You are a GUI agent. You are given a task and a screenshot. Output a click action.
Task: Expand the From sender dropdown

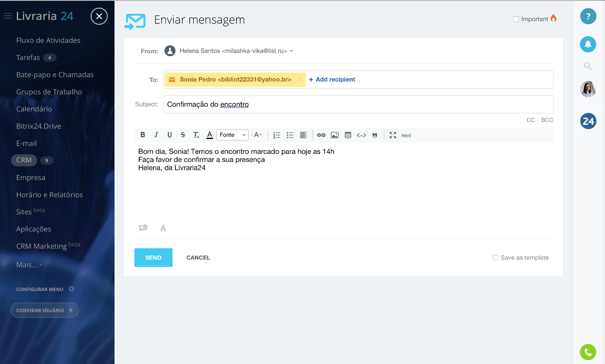[292, 51]
